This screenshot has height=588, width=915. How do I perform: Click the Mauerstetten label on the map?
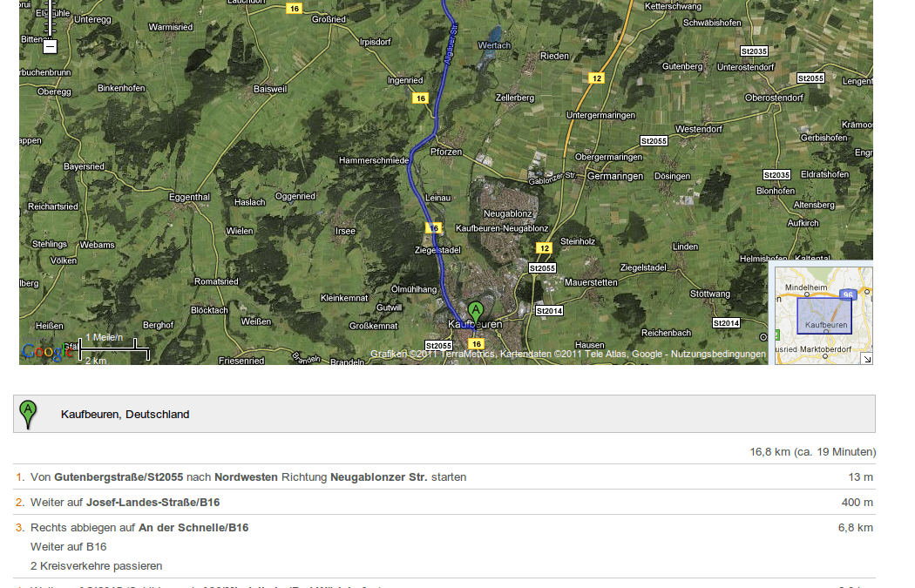(591, 282)
